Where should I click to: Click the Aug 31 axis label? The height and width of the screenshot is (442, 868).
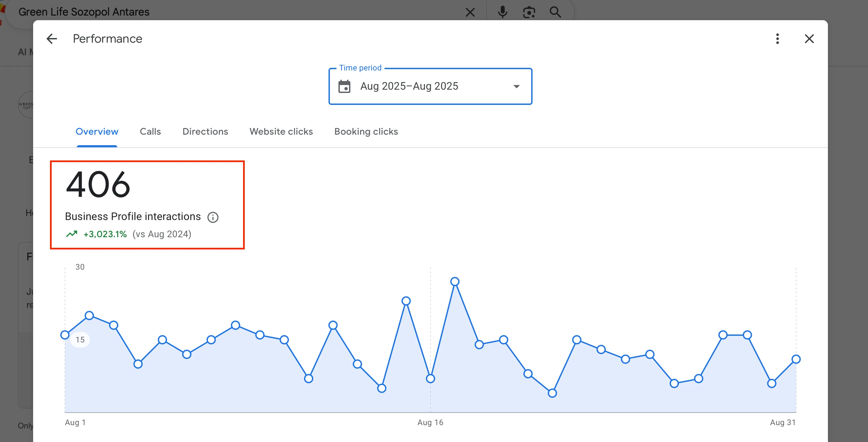(x=783, y=422)
